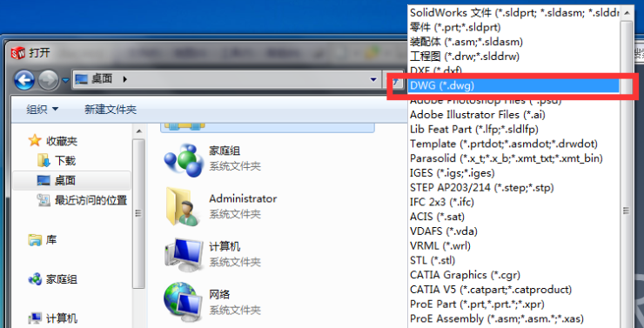Select the 网络 system folder item

[x=212, y=302]
